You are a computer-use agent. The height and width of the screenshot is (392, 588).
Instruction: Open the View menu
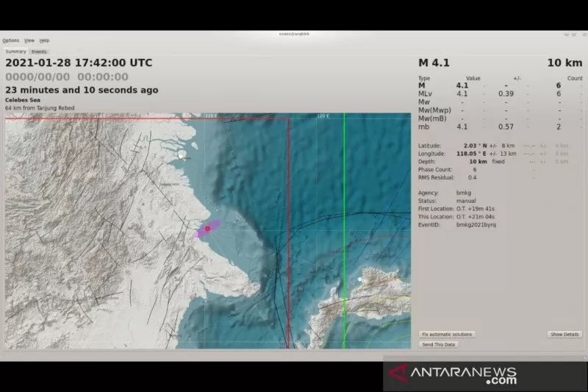pos(29,40)
